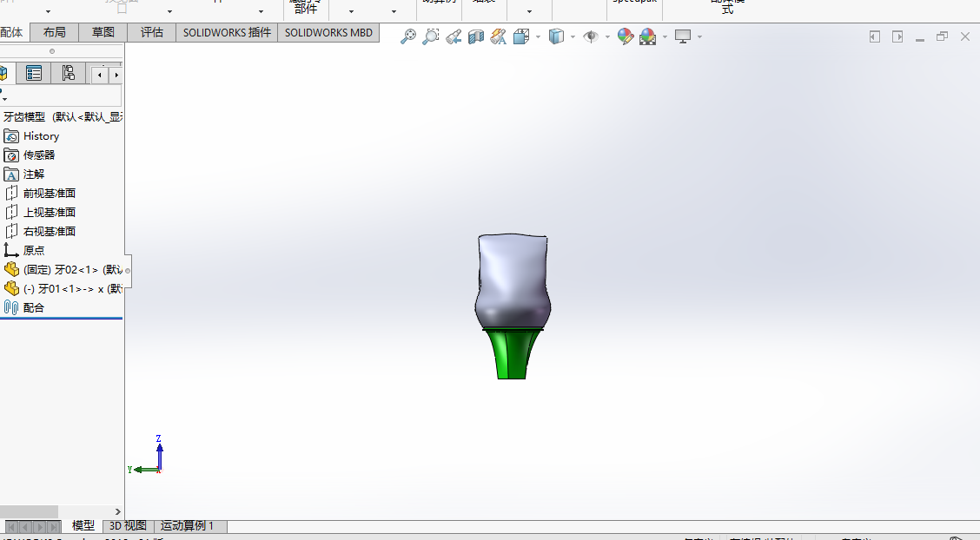Open the Apply Scene dropdown arrow
980x540 pixels.
click(x=665, y=36)
